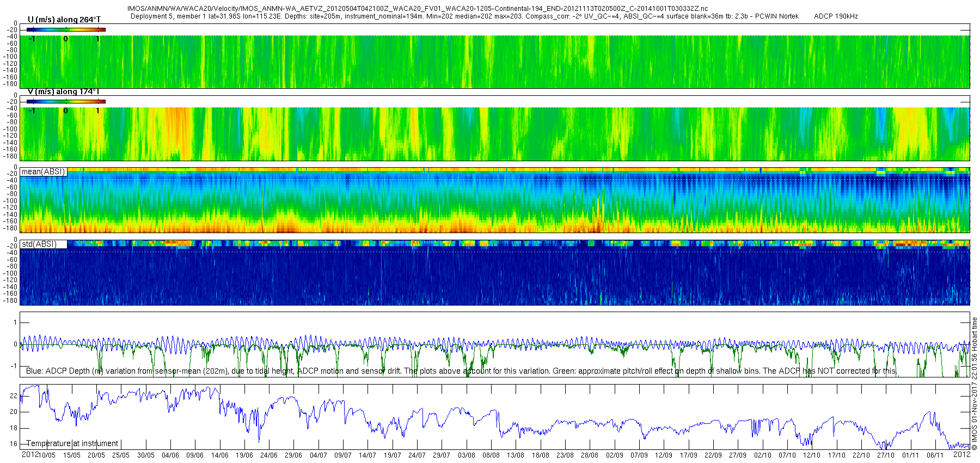Click the 'mean(ABSI)' panel label
This screenshot has width=980, height=463.
pos(44,172)
